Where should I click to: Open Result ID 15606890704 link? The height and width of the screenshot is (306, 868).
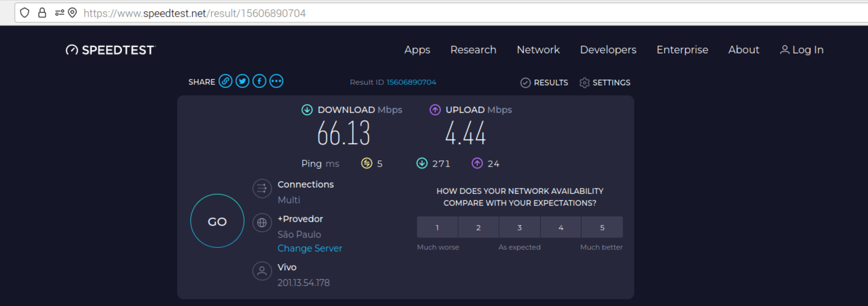411,82
